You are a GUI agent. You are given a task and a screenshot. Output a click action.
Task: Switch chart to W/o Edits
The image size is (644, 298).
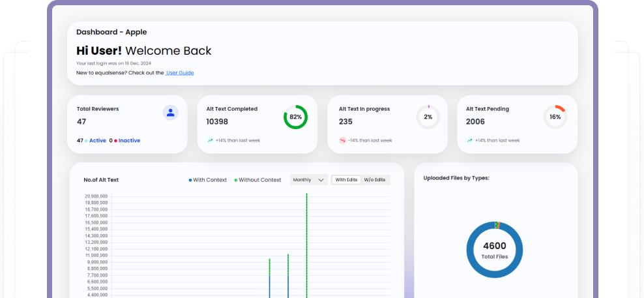375,180
